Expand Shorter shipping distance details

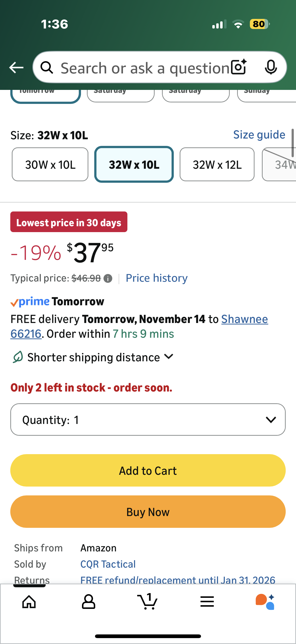pyautogui.click(x=169, y=357)
